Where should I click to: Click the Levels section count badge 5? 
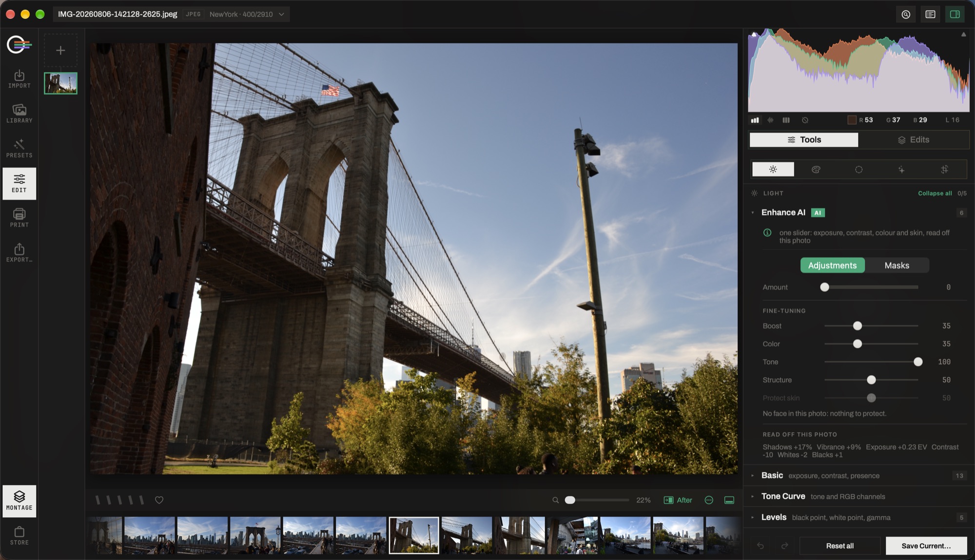961,518
